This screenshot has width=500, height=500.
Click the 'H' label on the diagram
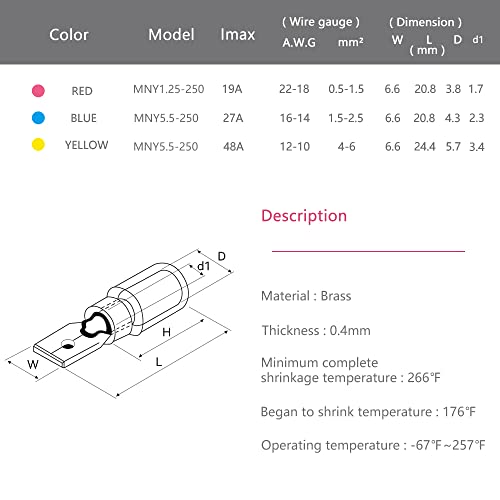166,332
